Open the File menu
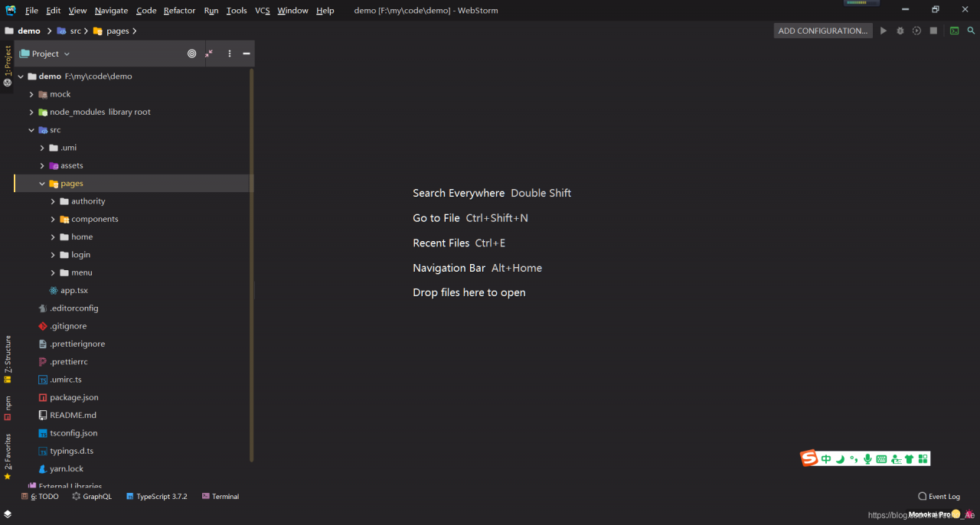The height and width of the screenshot is (525, 980). click(x=31, y=11)
